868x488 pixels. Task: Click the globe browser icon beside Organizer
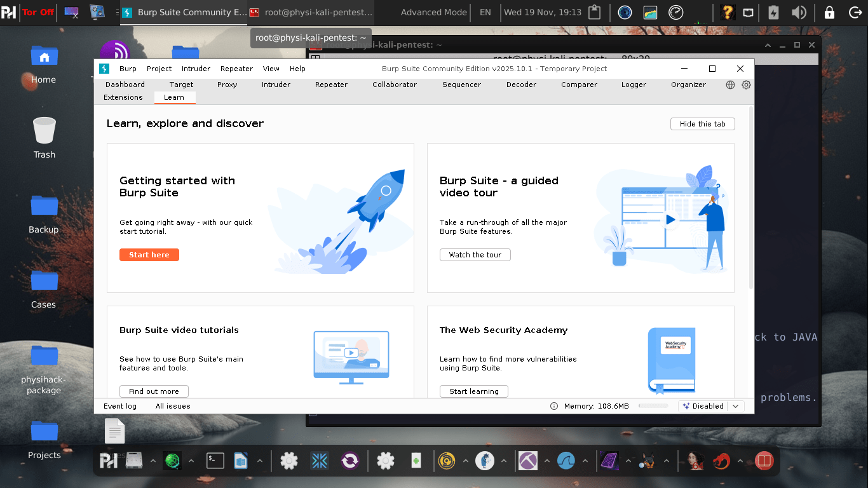click(x=730, y=85)
